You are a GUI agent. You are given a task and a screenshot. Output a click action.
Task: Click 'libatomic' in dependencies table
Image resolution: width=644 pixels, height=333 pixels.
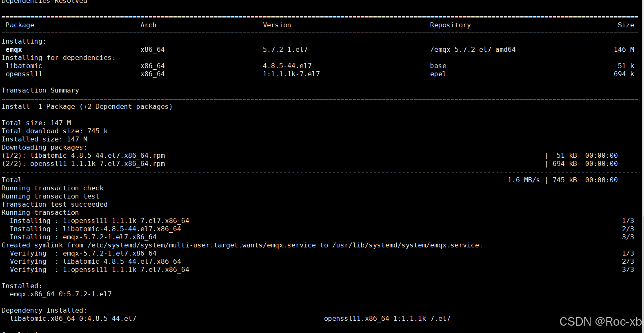24,66
